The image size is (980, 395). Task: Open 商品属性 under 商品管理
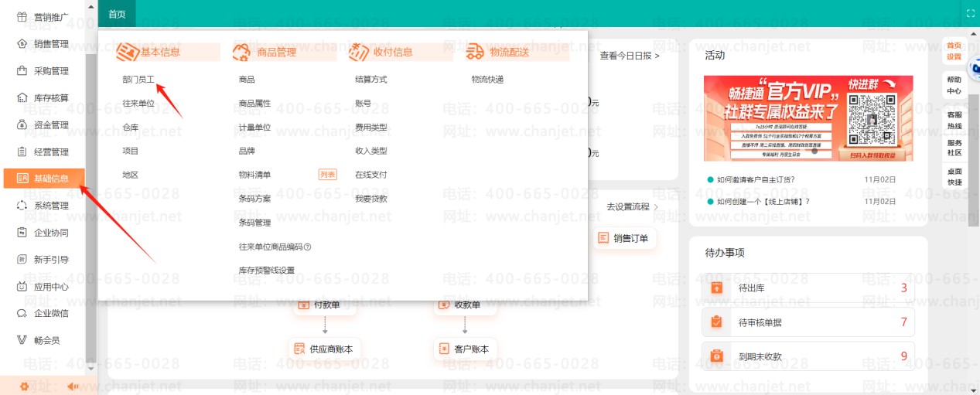[254, 104]
